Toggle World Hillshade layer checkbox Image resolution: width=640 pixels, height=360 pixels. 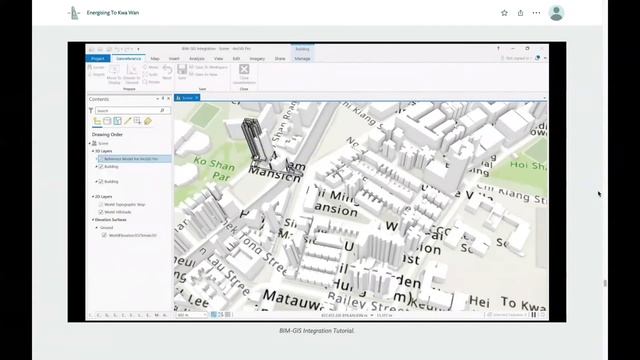tap(101, 212)
